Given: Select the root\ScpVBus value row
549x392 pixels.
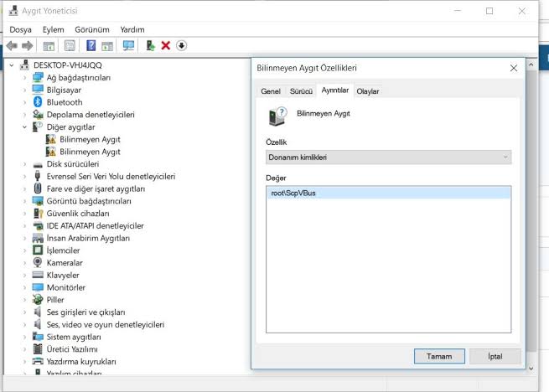Looking at the screenshot, I should [388, 193].
